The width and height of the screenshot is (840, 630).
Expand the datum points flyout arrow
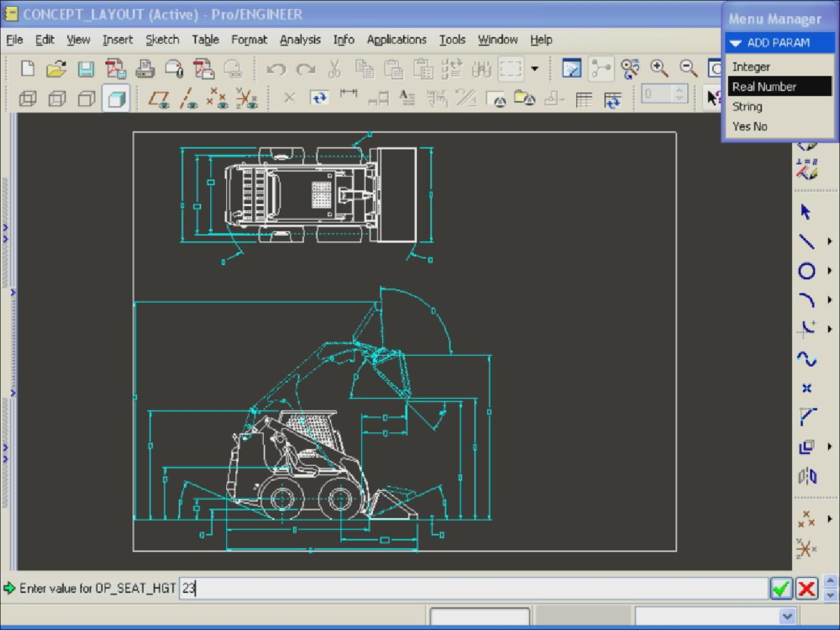830,519
